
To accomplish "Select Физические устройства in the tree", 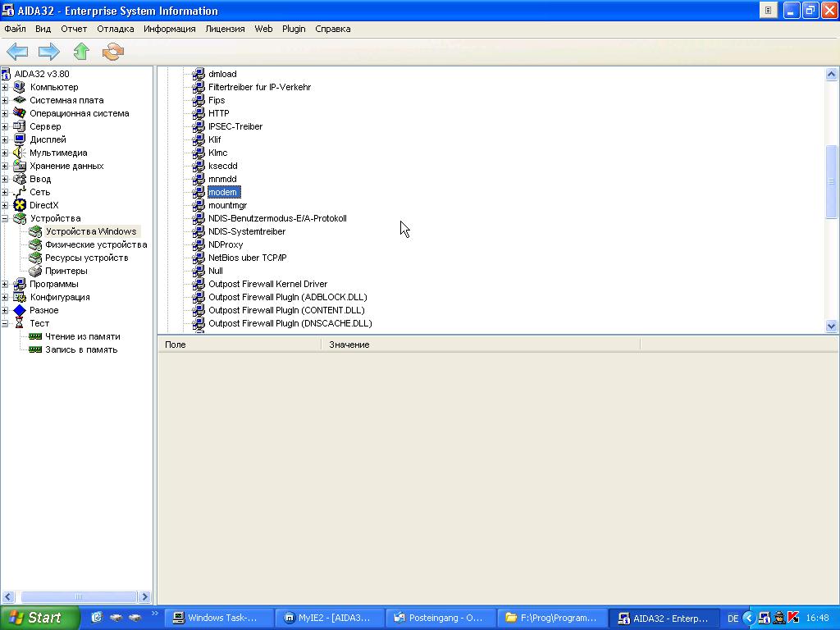I will (96, 244).
